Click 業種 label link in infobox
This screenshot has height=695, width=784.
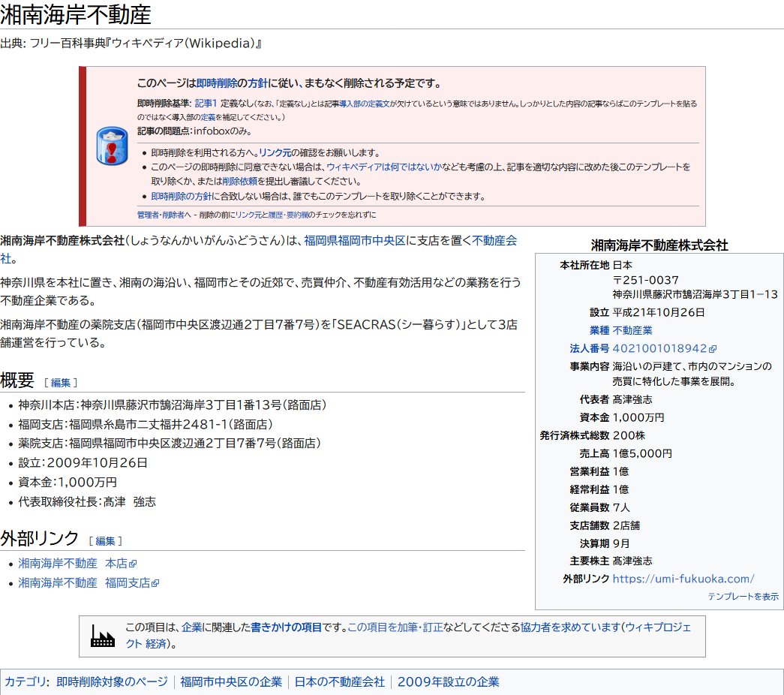599,330
